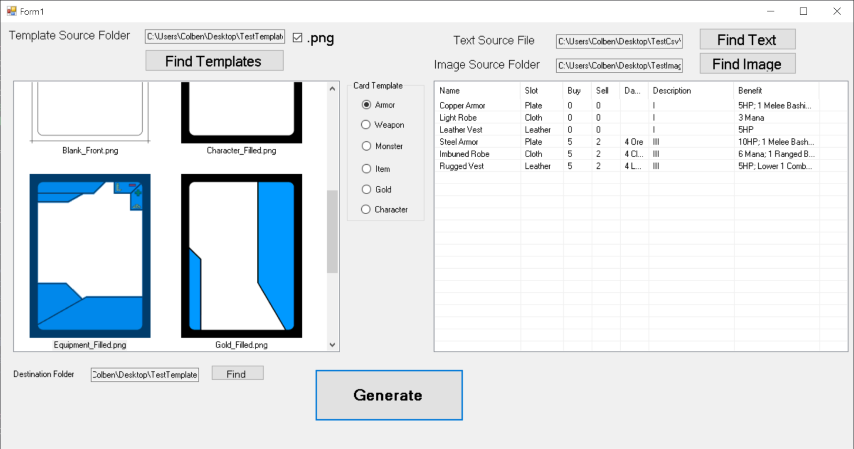Switch card template to Gold
The image size is (854, 449).
click(367, 189)
